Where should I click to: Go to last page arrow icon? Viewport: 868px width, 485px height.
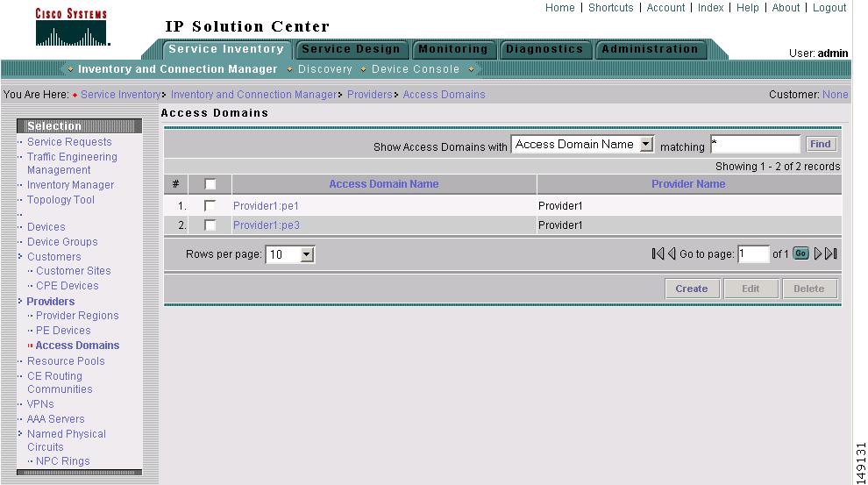click(831, 253)
